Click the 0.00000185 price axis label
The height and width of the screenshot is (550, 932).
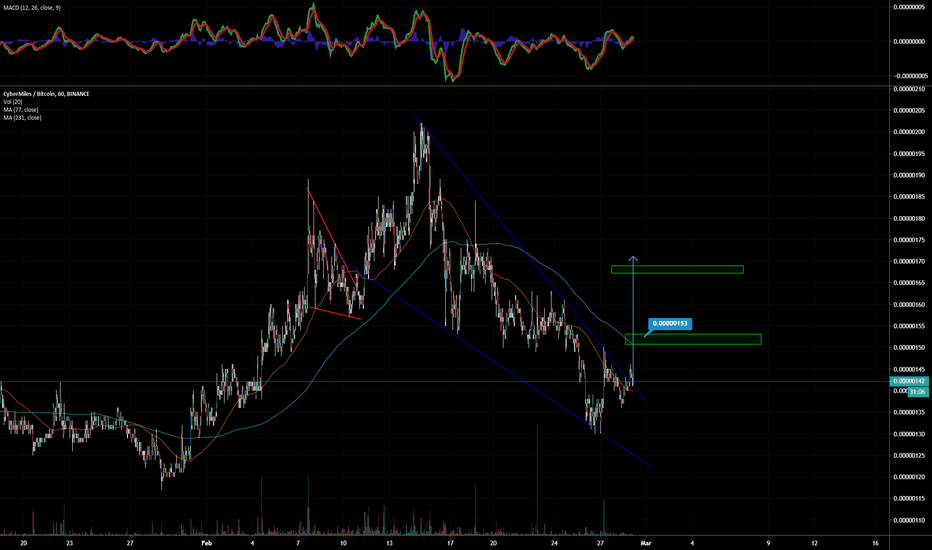click(909, 197)
